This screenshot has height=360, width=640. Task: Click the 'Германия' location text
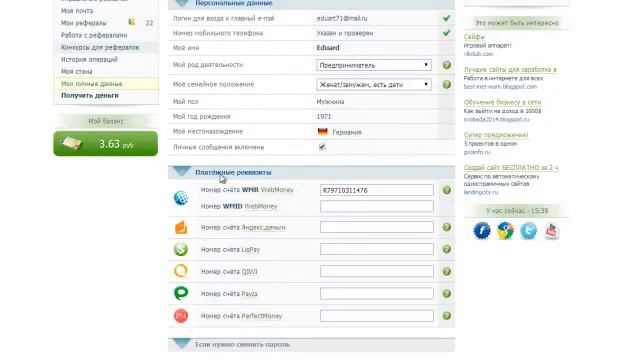coord(347,132)
